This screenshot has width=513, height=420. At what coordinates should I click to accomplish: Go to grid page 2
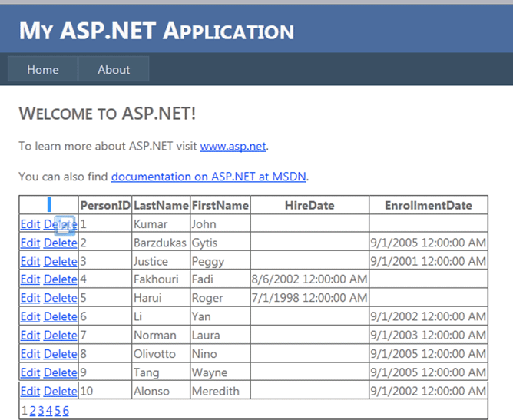[x=33, y=411]
